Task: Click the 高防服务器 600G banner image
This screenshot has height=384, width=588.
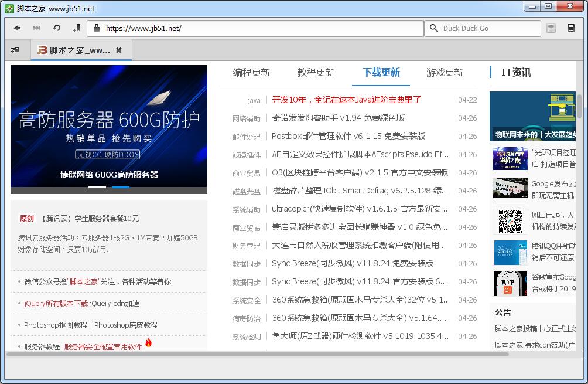Action: pos(109,129)
